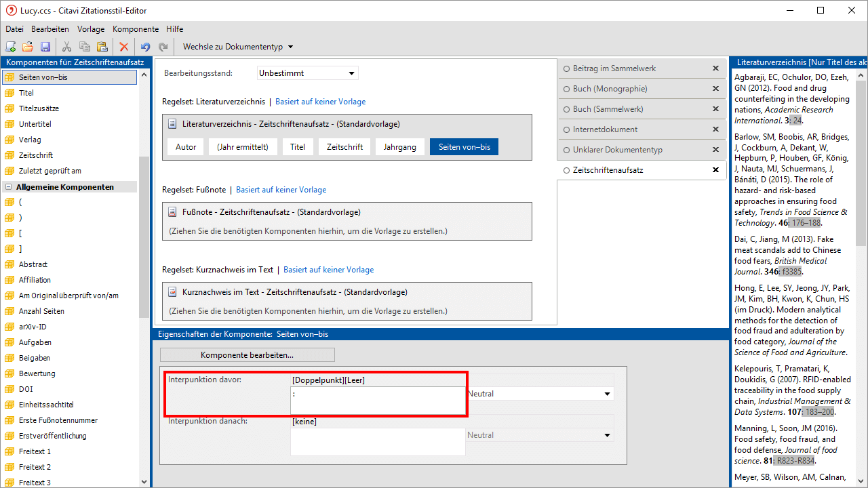Click the Komponente bearbeiten button
The height and width of the screenshot is (488, 868).
point(247,354)
